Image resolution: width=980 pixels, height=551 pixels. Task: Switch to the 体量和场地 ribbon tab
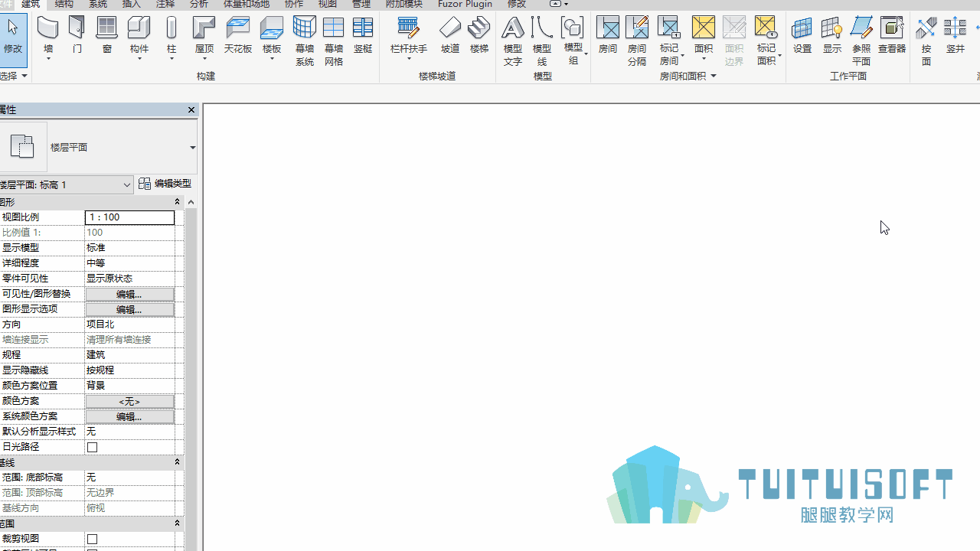click(247, 5)
